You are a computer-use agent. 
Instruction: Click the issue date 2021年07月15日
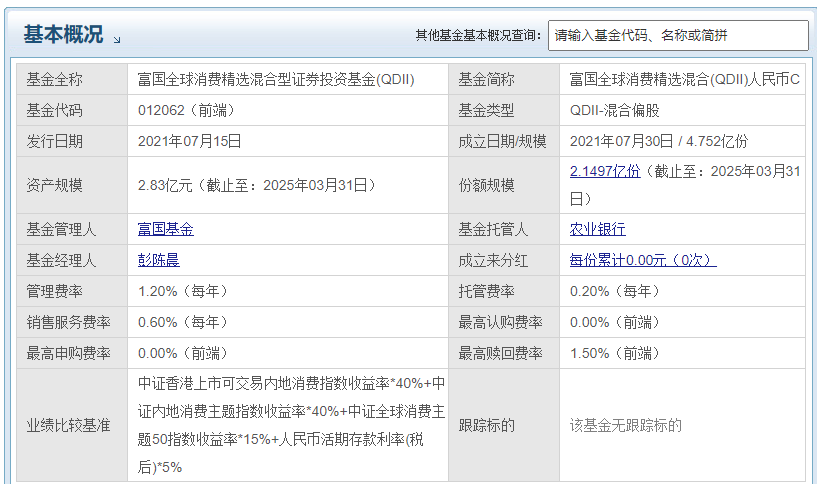coord(189,141)
